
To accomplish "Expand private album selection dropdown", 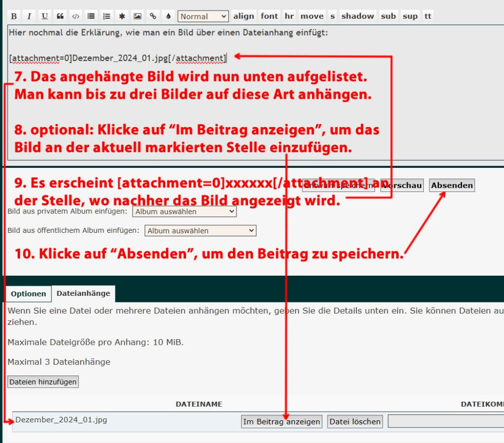I will coord(184,212).
